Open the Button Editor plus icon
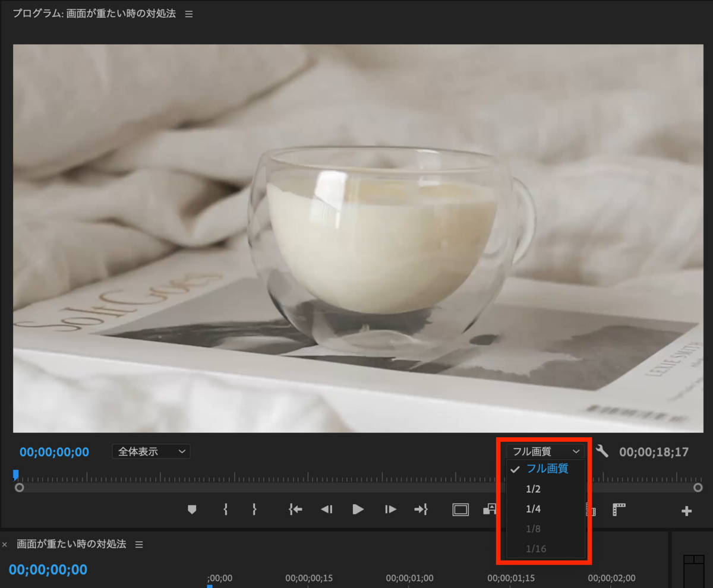Image resolution: width=713 pixels, height=588 pixels. pos(686,511)
